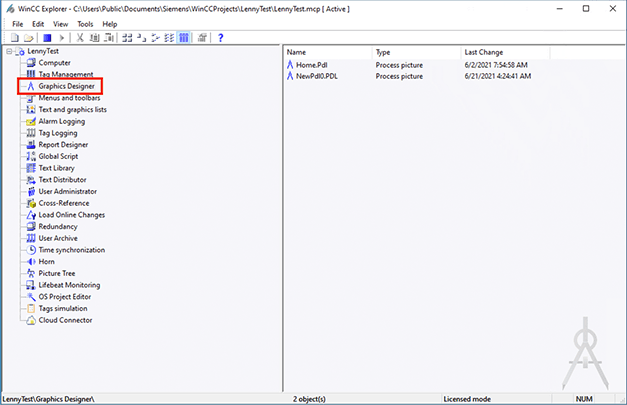Switch to small icons view
627x405 pixels.
(142, 38)
